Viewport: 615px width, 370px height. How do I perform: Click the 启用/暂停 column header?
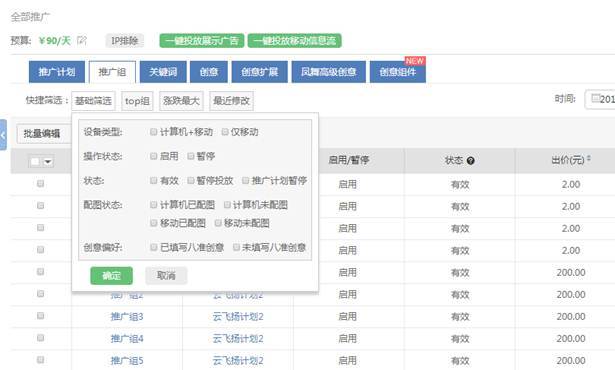click(349, 160)
